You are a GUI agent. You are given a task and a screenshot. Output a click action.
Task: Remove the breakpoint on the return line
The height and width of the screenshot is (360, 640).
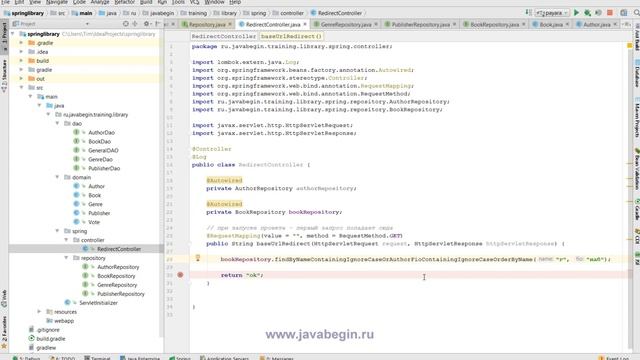click(180, 275)
